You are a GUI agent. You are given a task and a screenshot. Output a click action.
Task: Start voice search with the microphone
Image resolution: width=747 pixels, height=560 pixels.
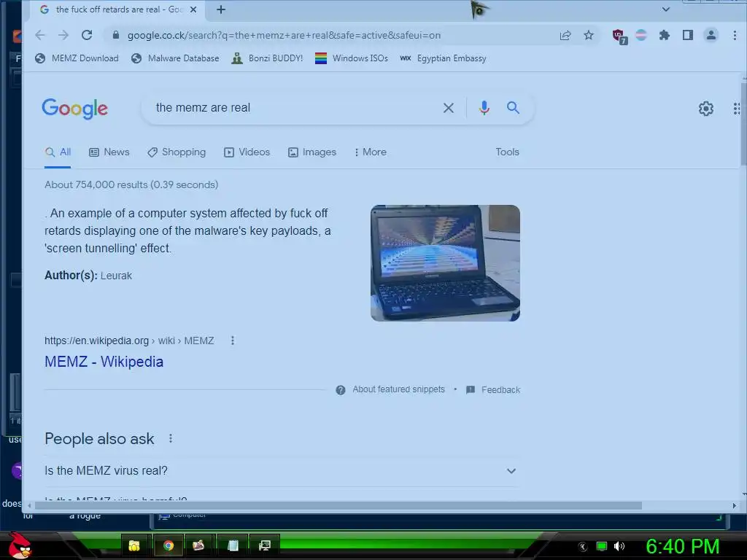pyautogui.click(x=484, y=108)
